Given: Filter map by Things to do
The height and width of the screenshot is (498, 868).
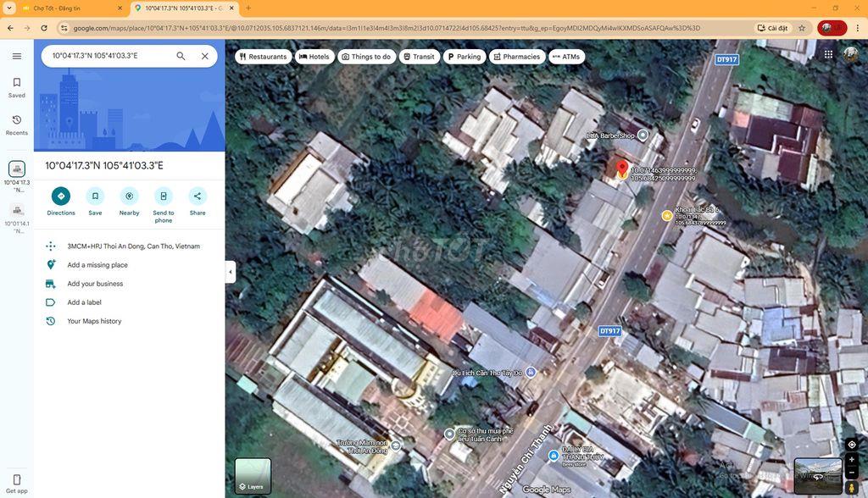Looking at the screenshot, I should click(366, 57).
